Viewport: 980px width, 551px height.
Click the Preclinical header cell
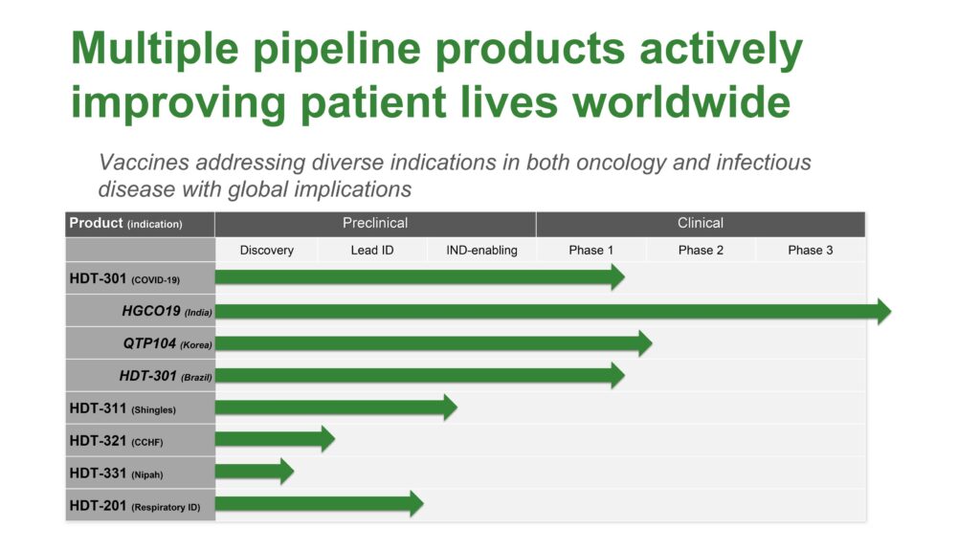click(x=375, y=224)
